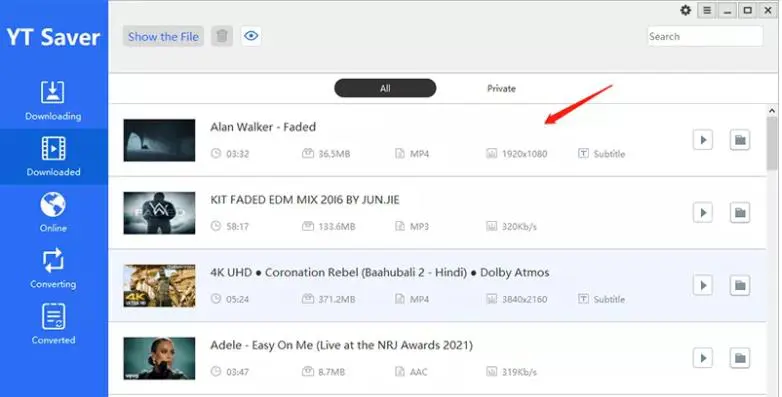Click the AAC format label
The image size is (782, 397).
418,372
